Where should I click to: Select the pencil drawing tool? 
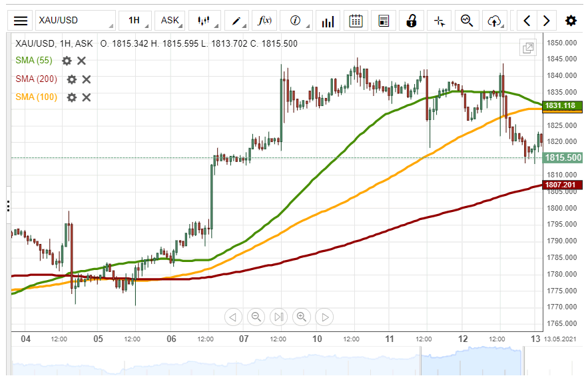[236, 20]
